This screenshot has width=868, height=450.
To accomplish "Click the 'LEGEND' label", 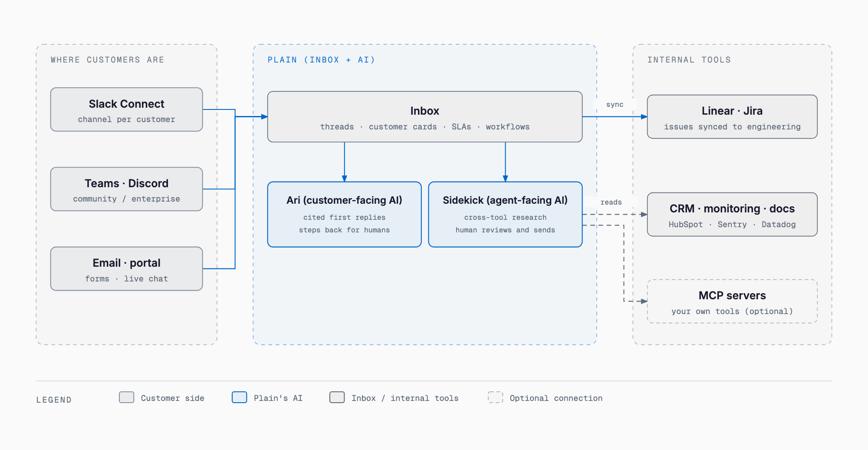I will pos(54,400).
